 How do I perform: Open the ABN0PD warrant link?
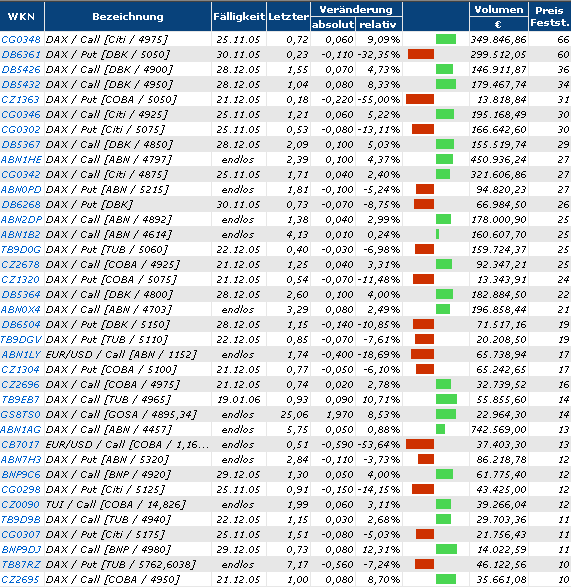pos(21,189)
